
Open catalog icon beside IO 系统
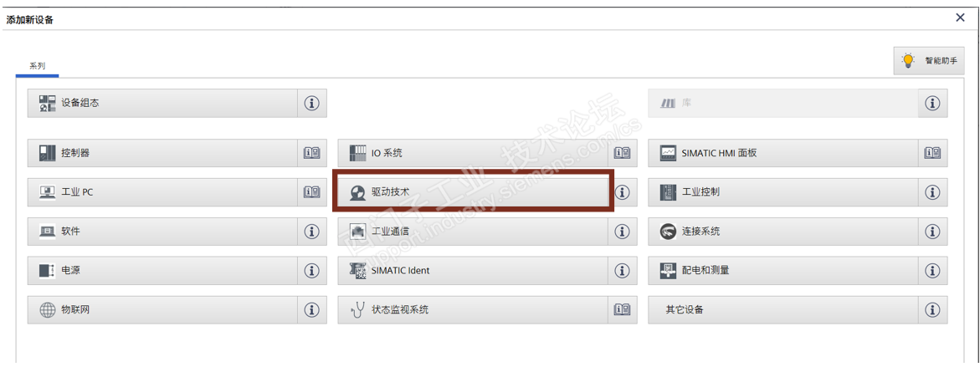622,153
